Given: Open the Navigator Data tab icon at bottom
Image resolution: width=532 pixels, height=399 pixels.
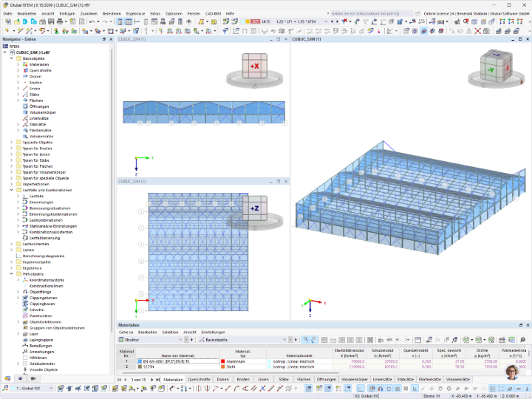Looking at the screenshot, I should pos(7,378).
